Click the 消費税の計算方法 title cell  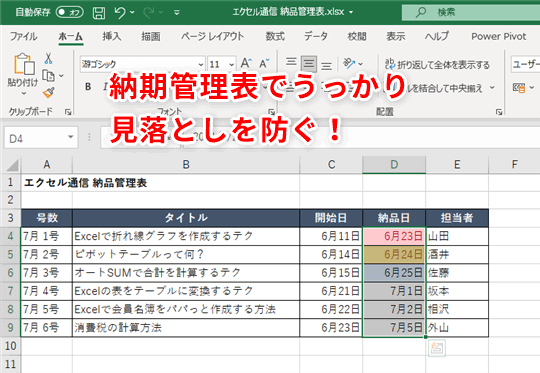186,328
